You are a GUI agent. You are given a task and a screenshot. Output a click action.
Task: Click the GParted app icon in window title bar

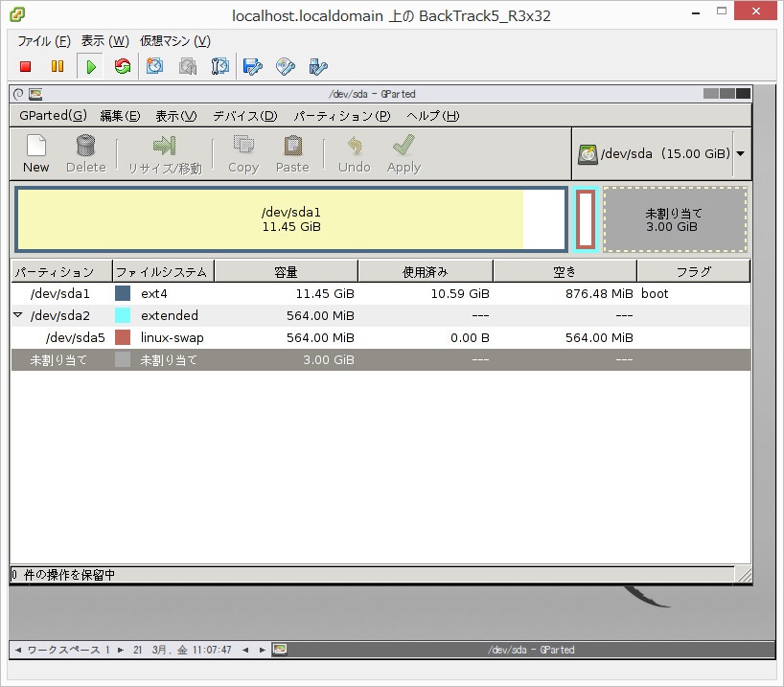pyautogui.click(x=35, y=94)
